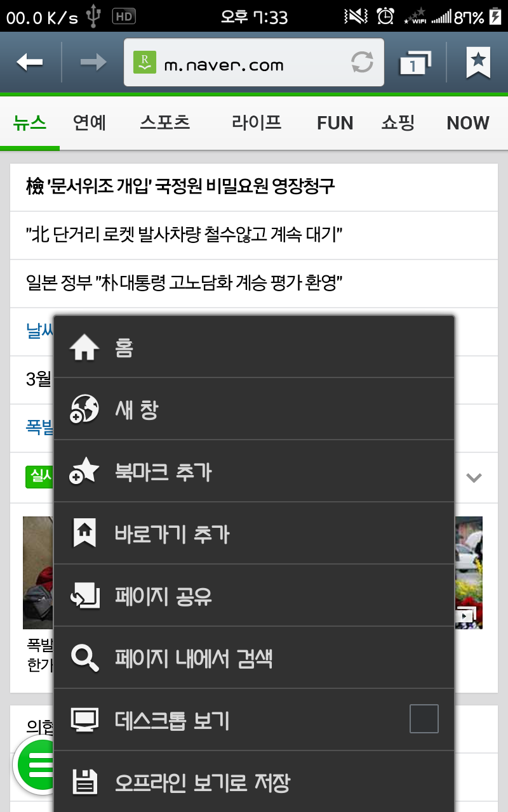Switch to the 스포츠 tab
The image size is (508, 812).
point(165,122)
